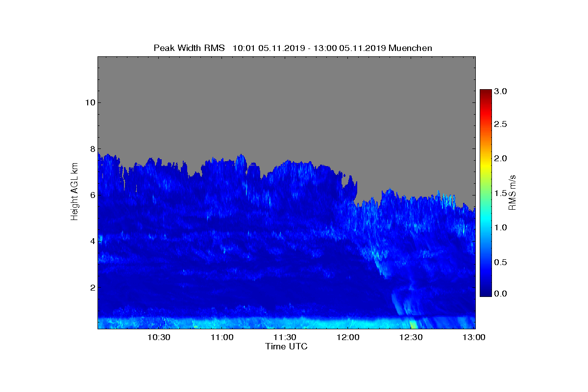Click the 10 km height tick label
Image resolution: width=588 pixels, height=392 pixels.
click(x=90, y=102)
